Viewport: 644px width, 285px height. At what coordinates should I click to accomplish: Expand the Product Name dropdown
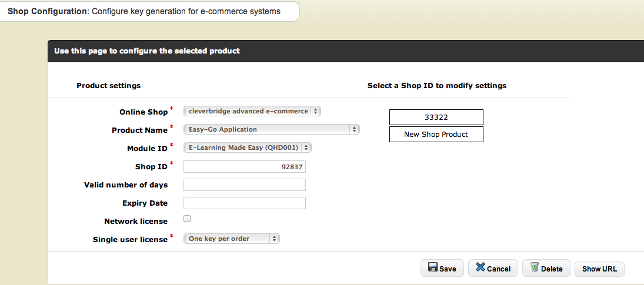pos(271,129)
